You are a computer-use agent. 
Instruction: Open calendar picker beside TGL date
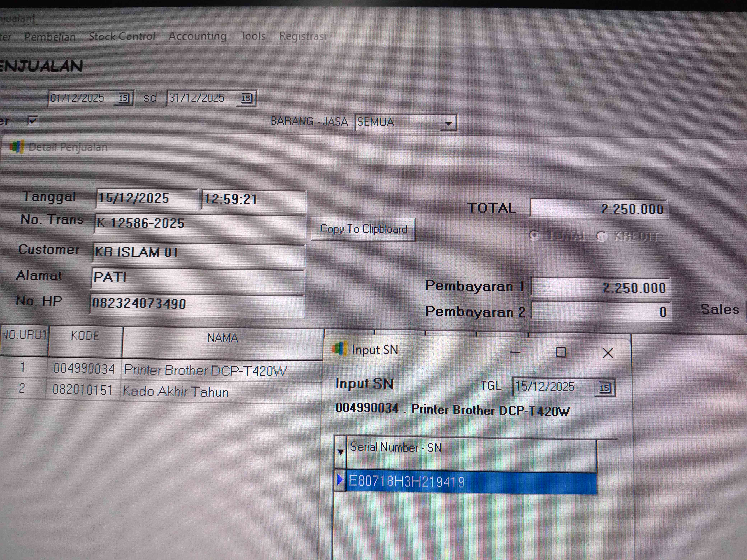(x=604, y=387)
